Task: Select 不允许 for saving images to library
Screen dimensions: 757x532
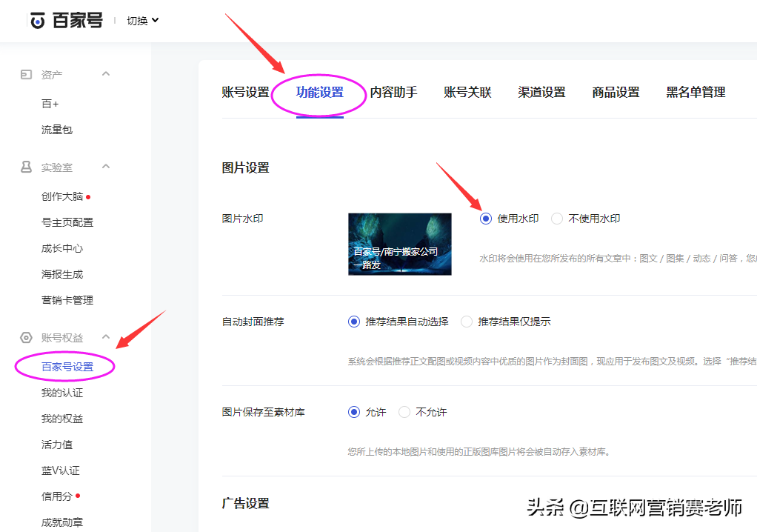Action: point(404,412)
